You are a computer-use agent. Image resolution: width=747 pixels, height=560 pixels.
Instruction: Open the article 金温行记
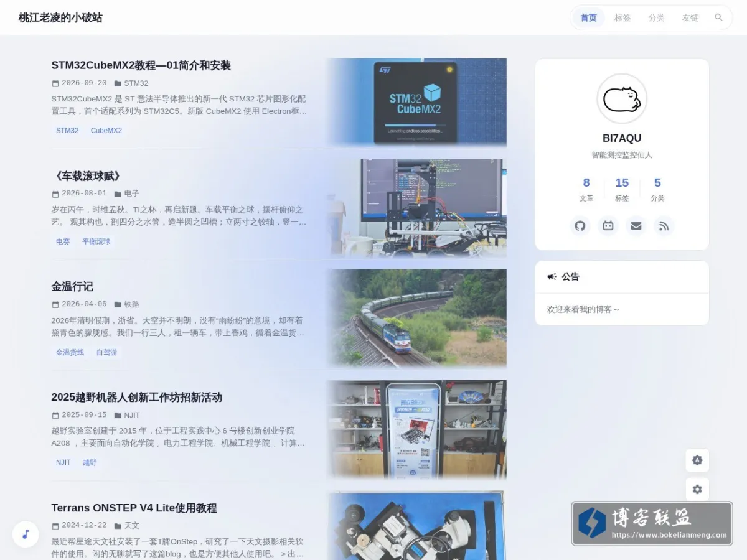(x=72, y=287)
